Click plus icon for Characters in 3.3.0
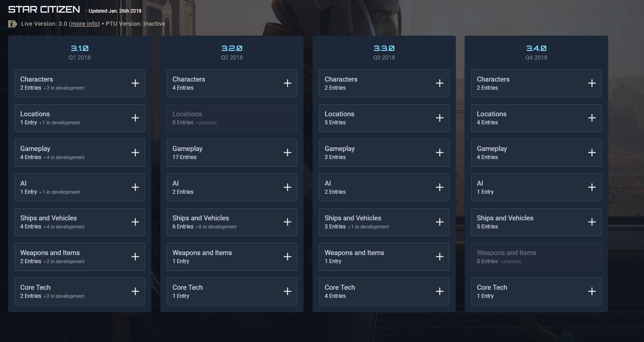 pyautogui.click(x=440, y=83)
